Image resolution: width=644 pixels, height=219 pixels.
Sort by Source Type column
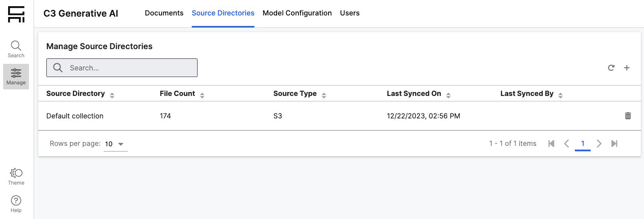point(324,95)
